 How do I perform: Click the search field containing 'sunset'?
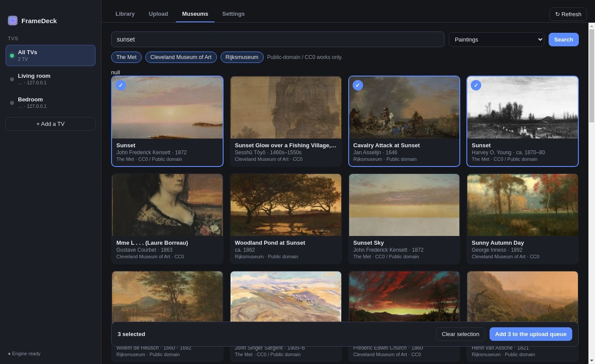277,39
